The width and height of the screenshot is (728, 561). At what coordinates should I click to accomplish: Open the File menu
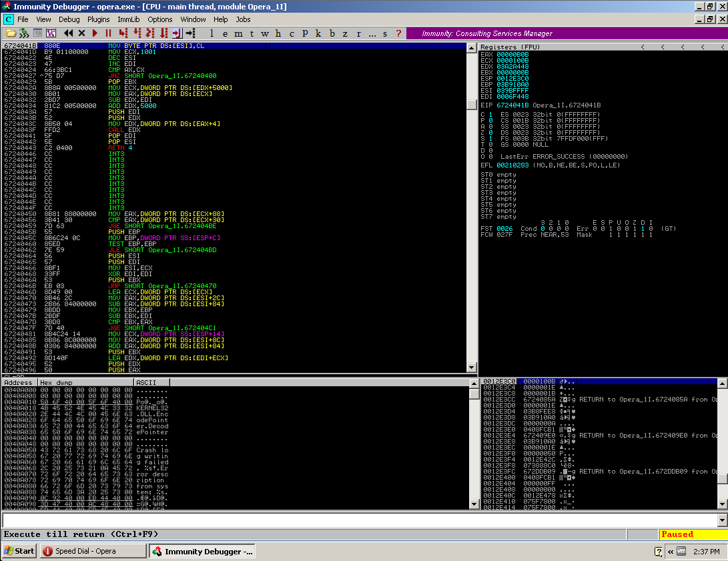coord(23,19)
